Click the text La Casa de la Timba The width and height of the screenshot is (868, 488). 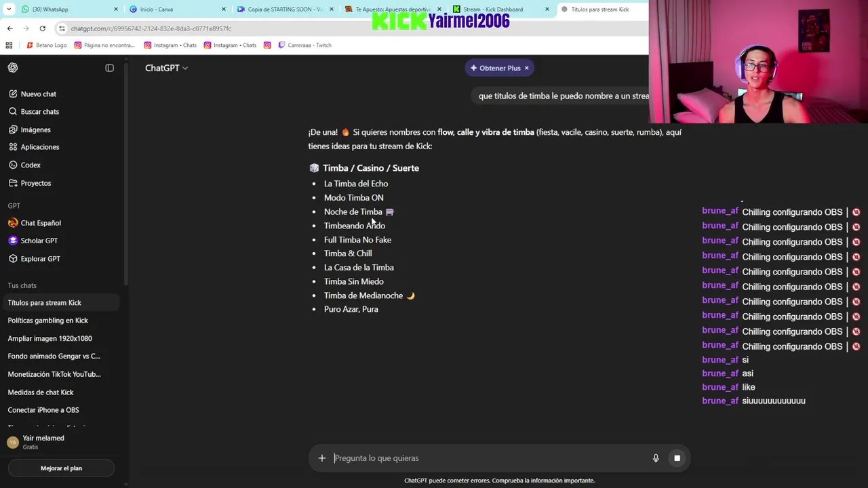[x=359, y=268]
